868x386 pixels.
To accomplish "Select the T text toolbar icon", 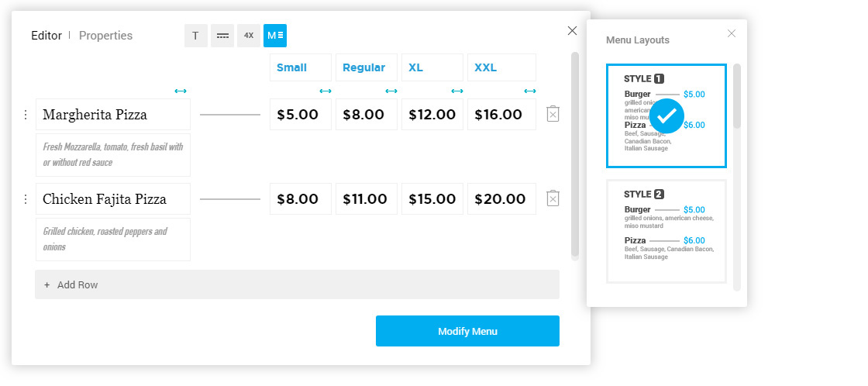I will click(195, 36).
